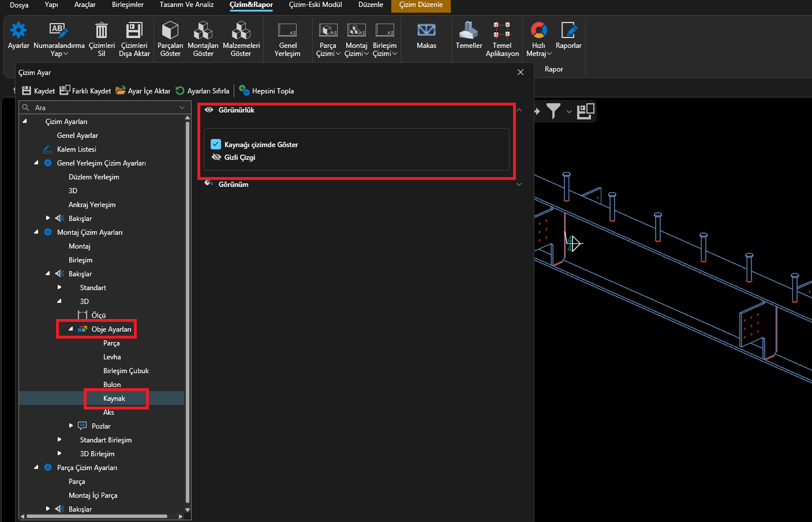Toggle the Gizli Çizgi visibility option
This screenshot has height=522, width=812.
[217, 157]
